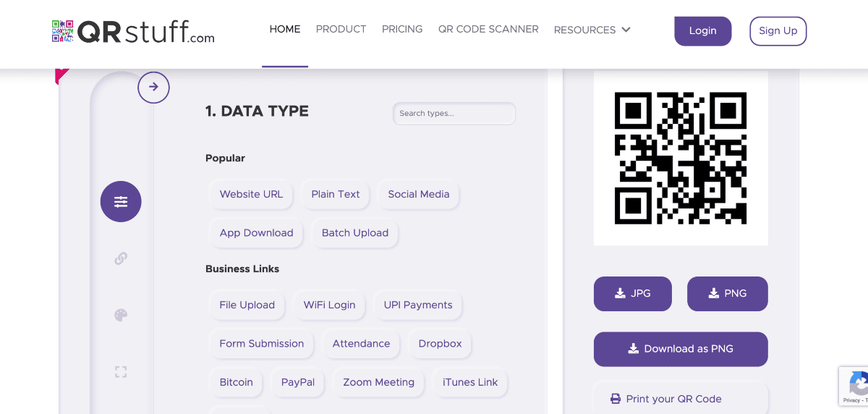
Task: Choose the WiFi Login data type
Action: pyautogui.click(x=329, y=305)
